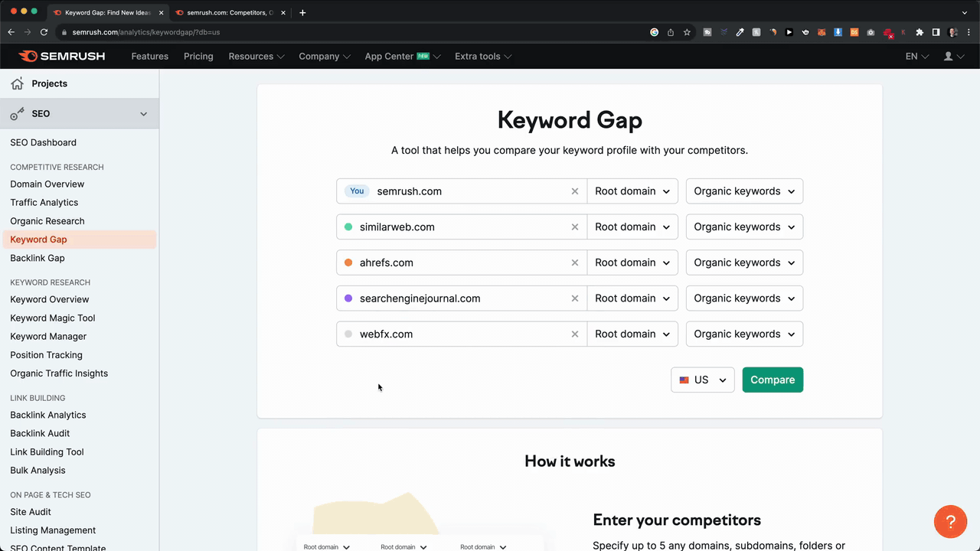980x551 pixels.
Task: Click the MetaMask fox extension icon
Action: pyautogui.click(x=822, y=32)
